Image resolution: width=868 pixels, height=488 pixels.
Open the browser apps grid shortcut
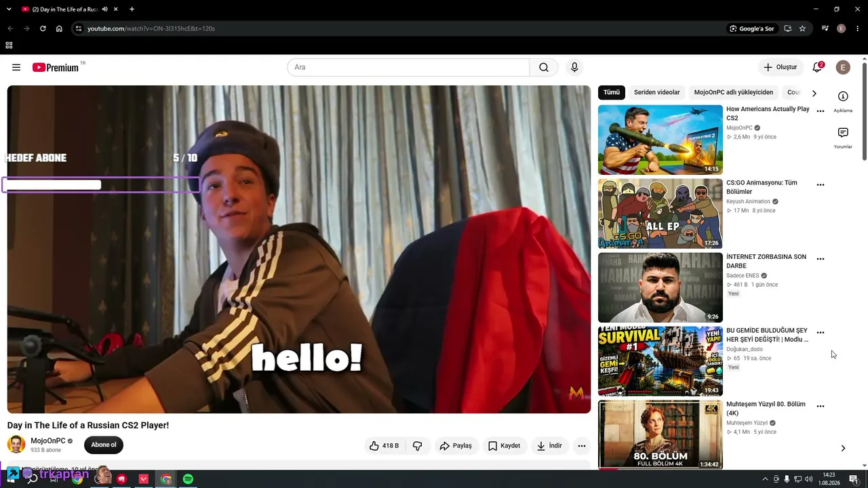9,45
